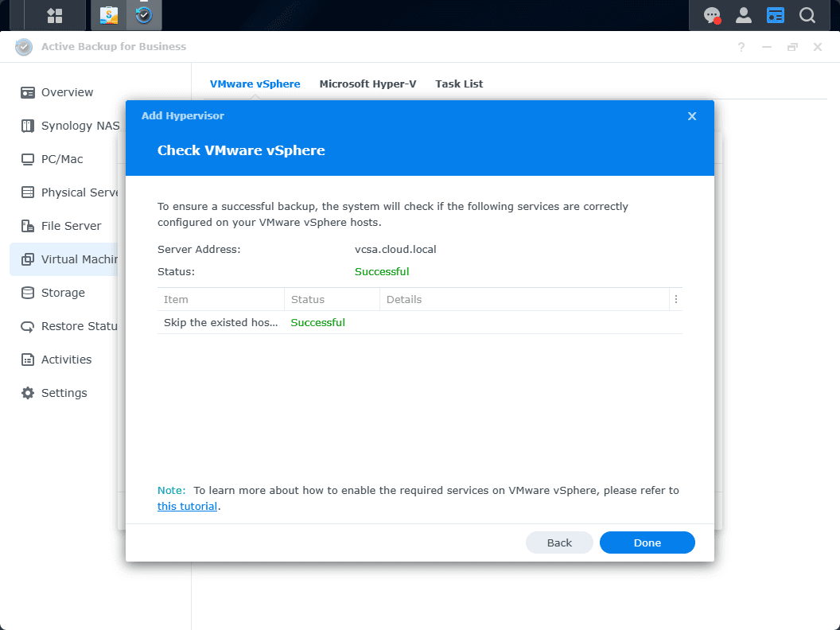Click the Done button
This screenshot has width=840, height=630.
point(647,542)
